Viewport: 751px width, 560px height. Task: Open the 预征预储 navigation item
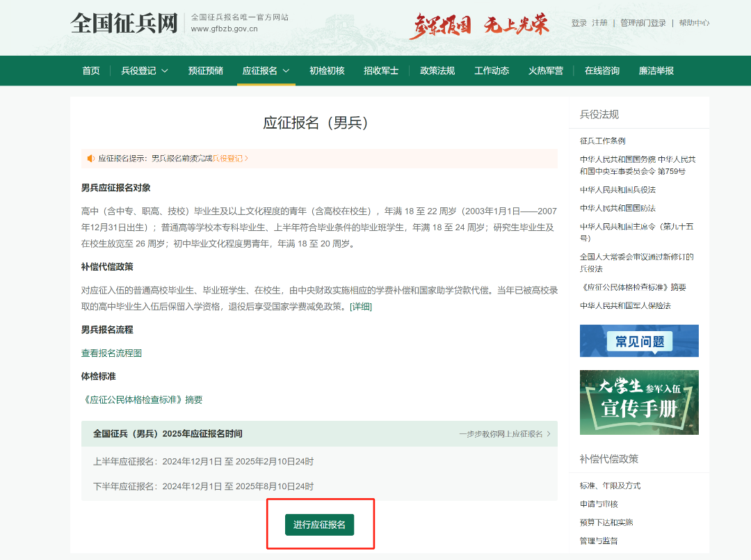click(x=205, y=70)
